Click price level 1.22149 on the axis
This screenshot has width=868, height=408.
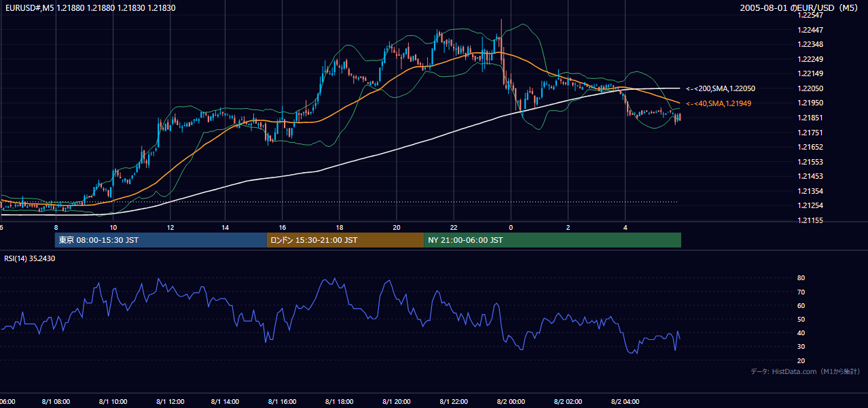(811, 73)
